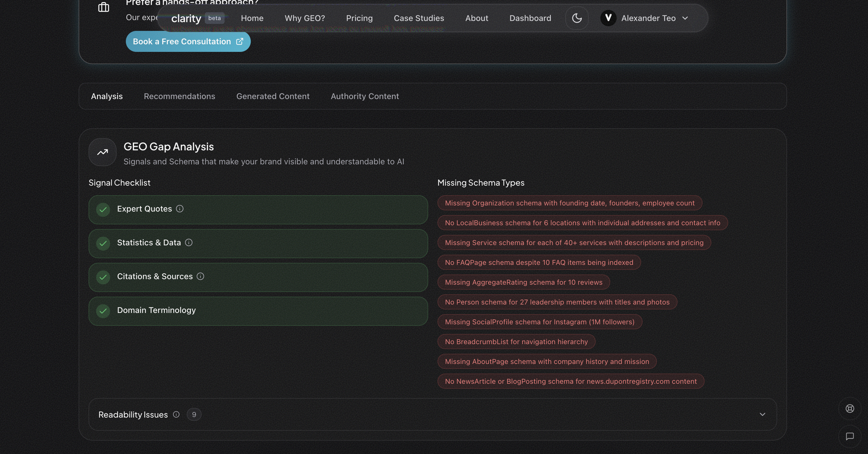Click the info icon next to Readability Issues
This screenshot has height=454, width=868.
[176, 415]
